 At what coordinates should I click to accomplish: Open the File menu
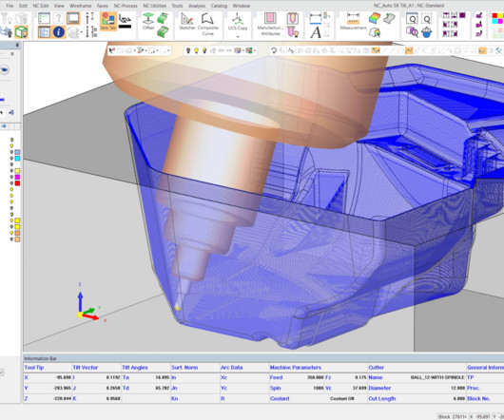click(10, 6)
